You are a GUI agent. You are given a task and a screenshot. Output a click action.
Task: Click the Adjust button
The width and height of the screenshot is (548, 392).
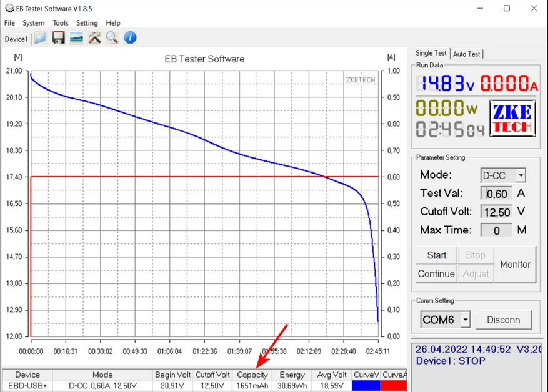click(x=476, y=273)
